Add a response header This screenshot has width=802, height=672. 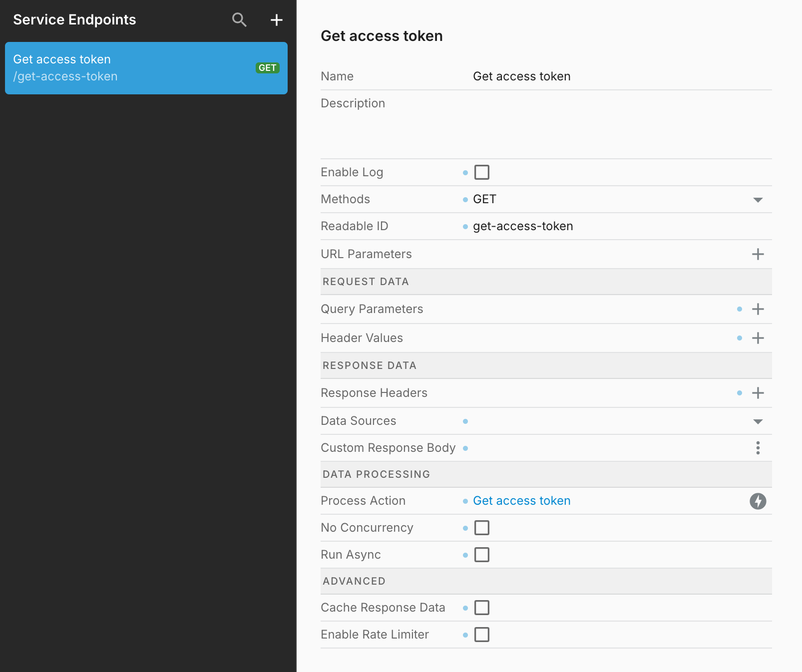(758, 393)
